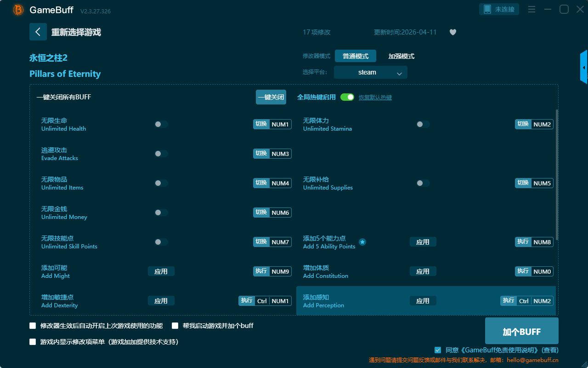
Task: Click the cheat list vertical scrollbar
Action: coord(557,175)
